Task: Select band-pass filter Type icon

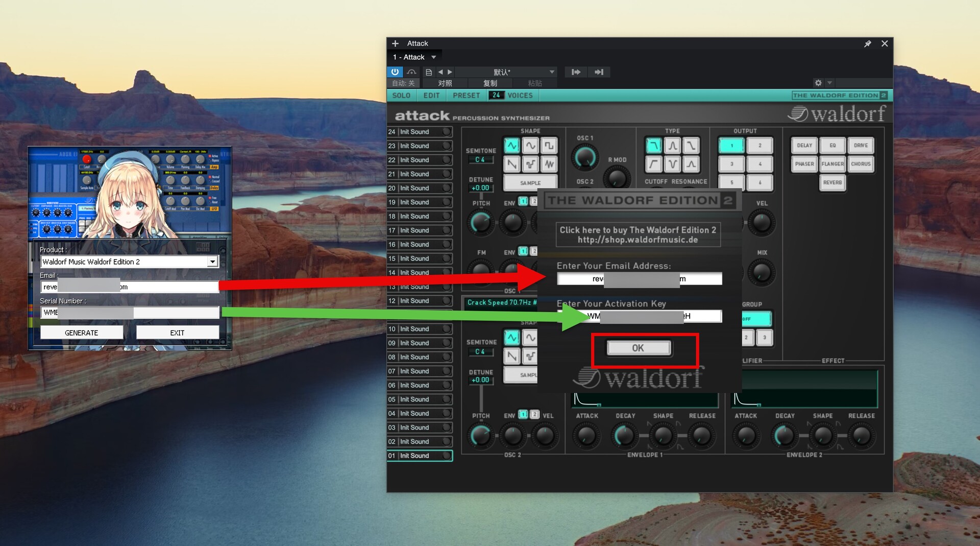Action: (672, 146)
